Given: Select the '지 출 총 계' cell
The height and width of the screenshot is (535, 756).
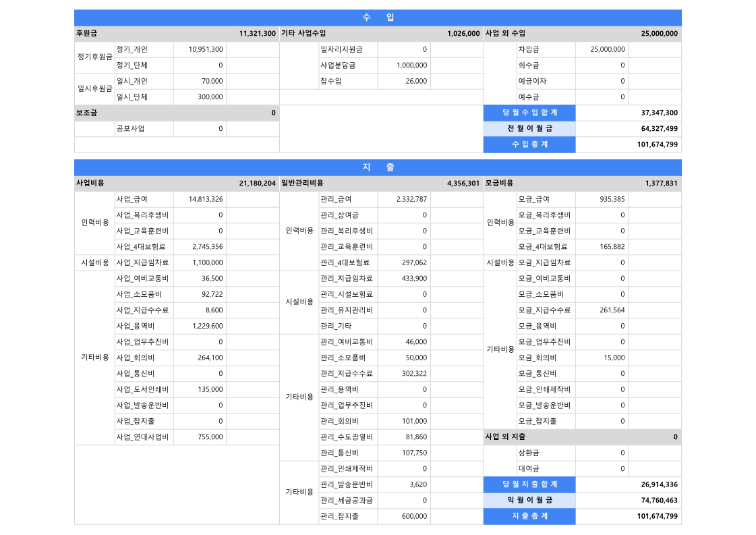Looking at the screenshot, I should (x=529, y=516).
